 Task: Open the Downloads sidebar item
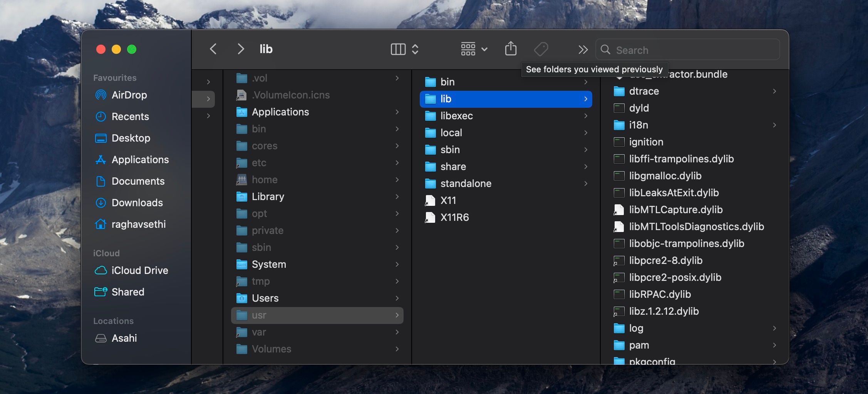tap(137, 203)
